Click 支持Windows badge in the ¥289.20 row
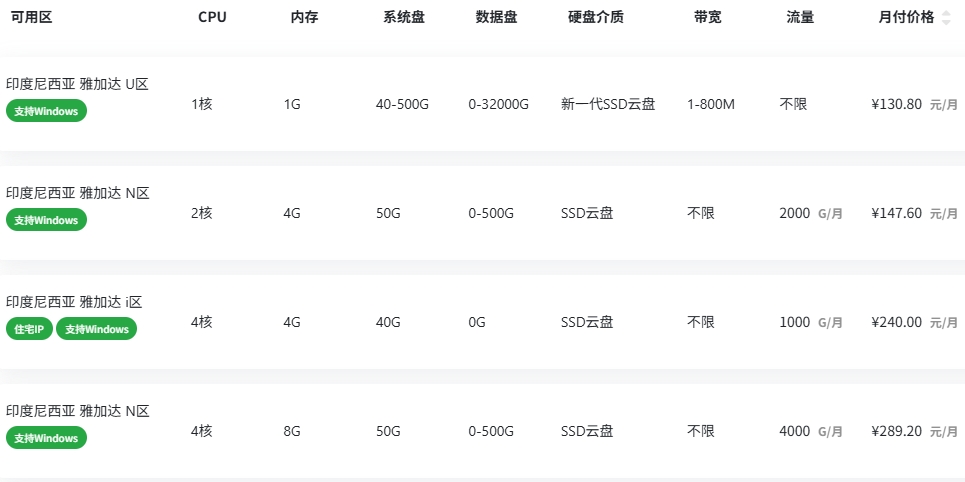 click(47, 438)
